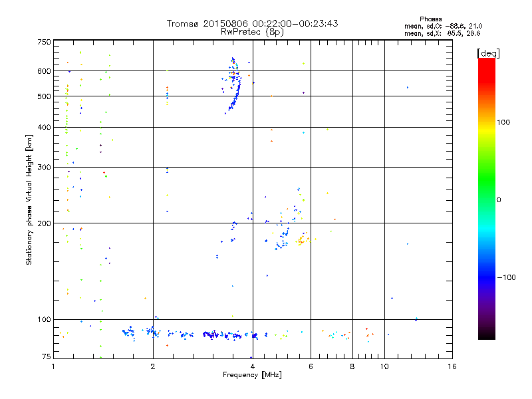The image size is (532, 399).
Task: Click the 'Frequency [MHz]' axis label
Action: point(252,375)
